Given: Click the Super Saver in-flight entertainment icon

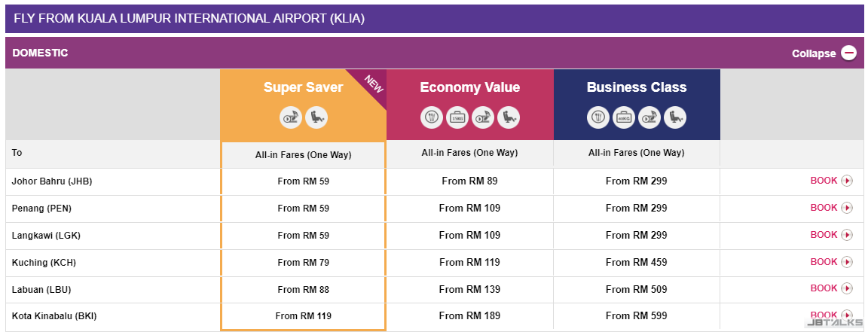Looking at the screenshot, I should (x=292, y=117).
